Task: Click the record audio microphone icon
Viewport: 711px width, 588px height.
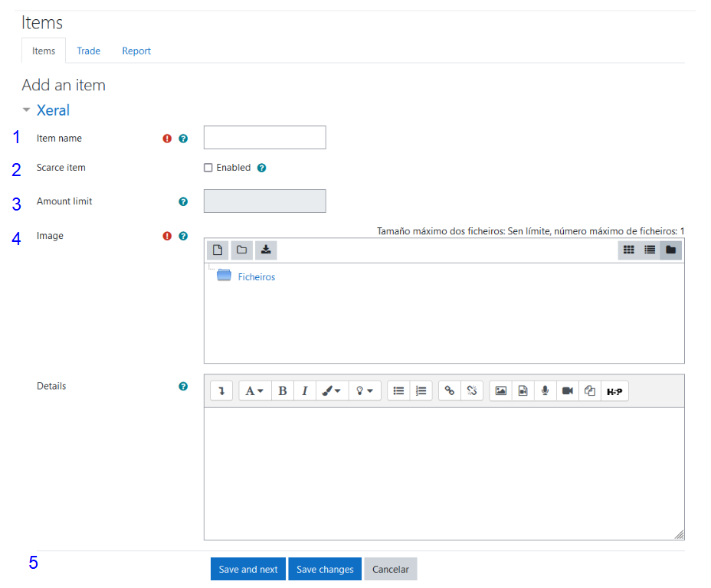Action: [545, 390]
